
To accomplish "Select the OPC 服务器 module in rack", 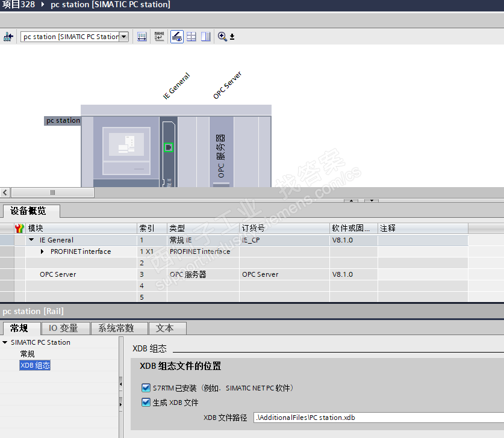I will [222, 152].
